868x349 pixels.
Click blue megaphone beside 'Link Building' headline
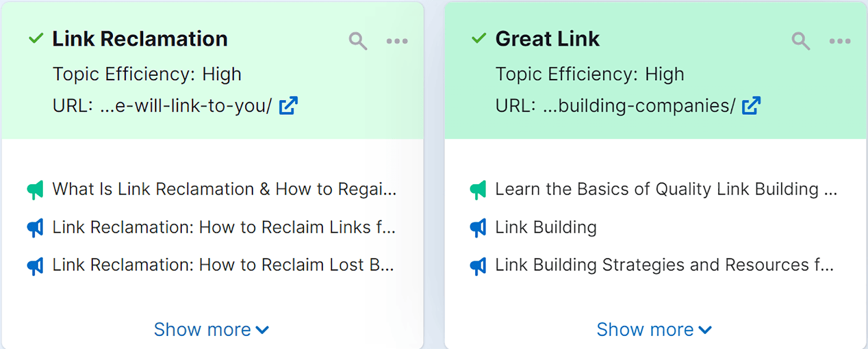coord(478,228)
